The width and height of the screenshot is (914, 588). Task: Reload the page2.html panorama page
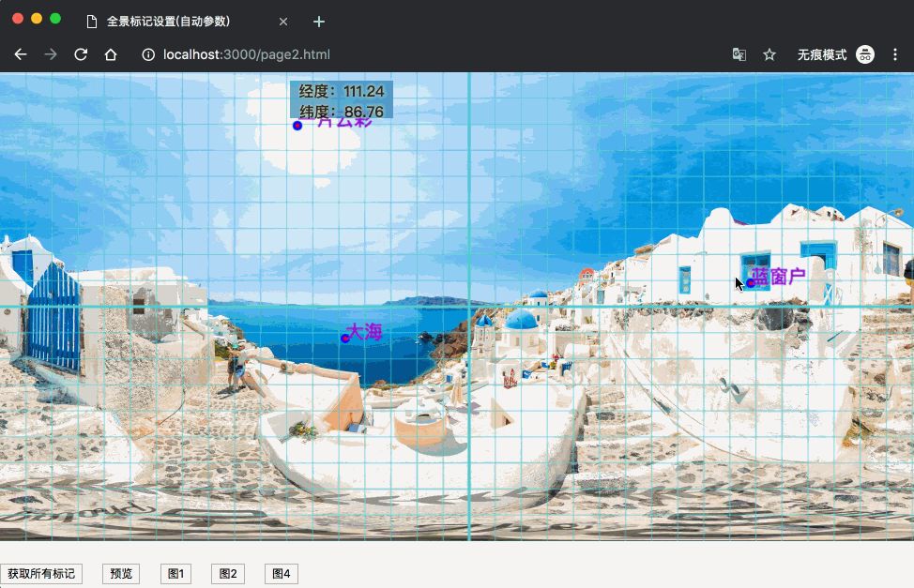coord(81,54)
